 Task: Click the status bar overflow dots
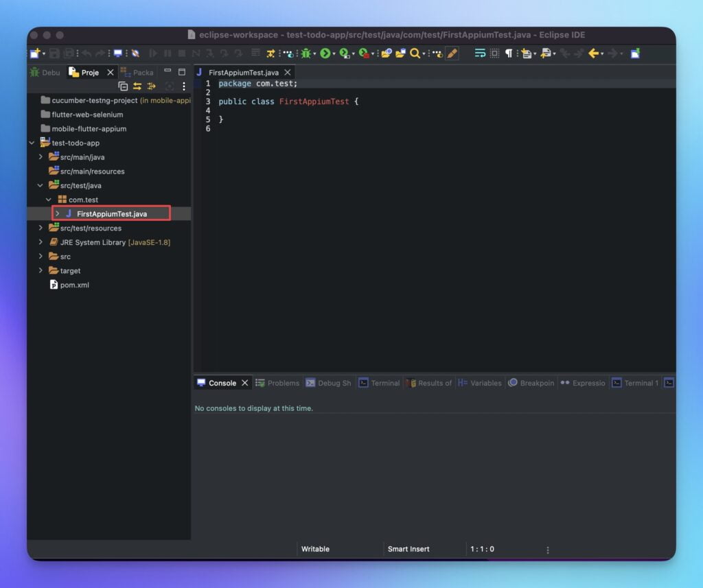click(548, 550)
